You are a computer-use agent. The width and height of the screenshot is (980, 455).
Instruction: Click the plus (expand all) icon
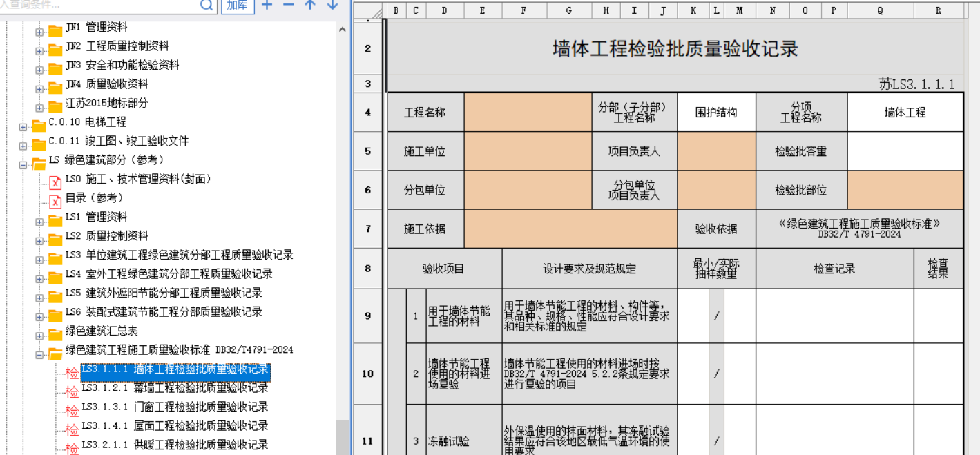[x=267, y=5]
